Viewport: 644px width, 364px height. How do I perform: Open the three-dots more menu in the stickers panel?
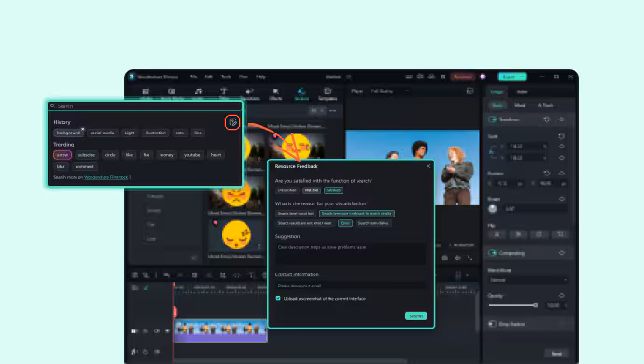click(x=332, y=110)
